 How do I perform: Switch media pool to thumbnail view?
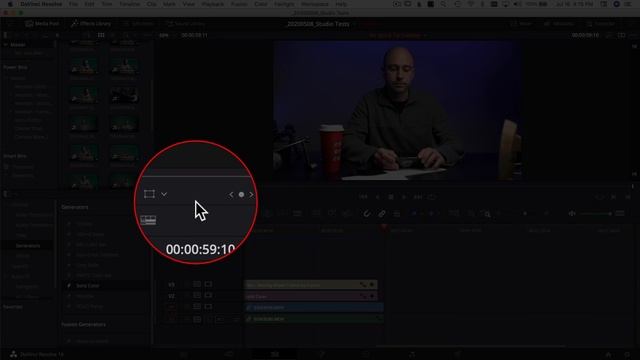tap(101, 36)
